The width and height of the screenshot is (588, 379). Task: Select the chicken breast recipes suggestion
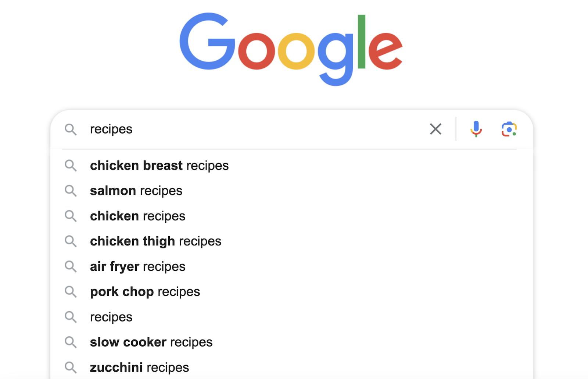(159, 166)
